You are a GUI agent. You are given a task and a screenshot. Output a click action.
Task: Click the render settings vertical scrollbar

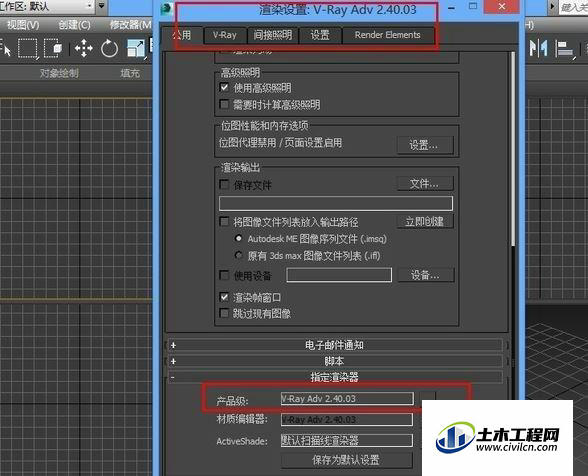(x=513, y=150)
